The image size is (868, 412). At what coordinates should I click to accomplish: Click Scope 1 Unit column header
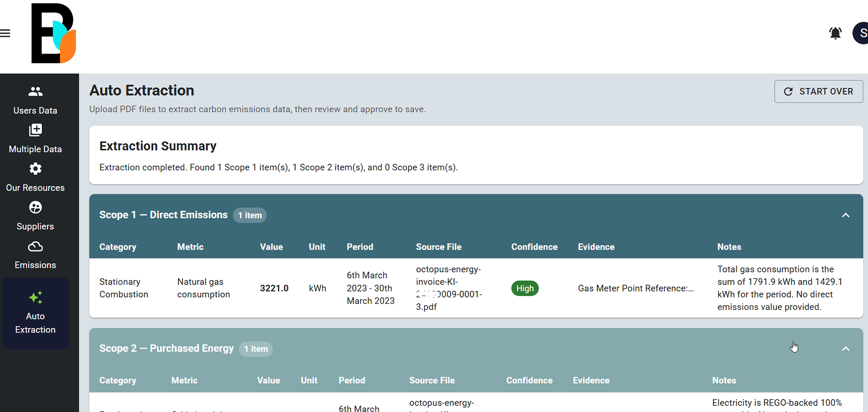[x=317, y=247]
